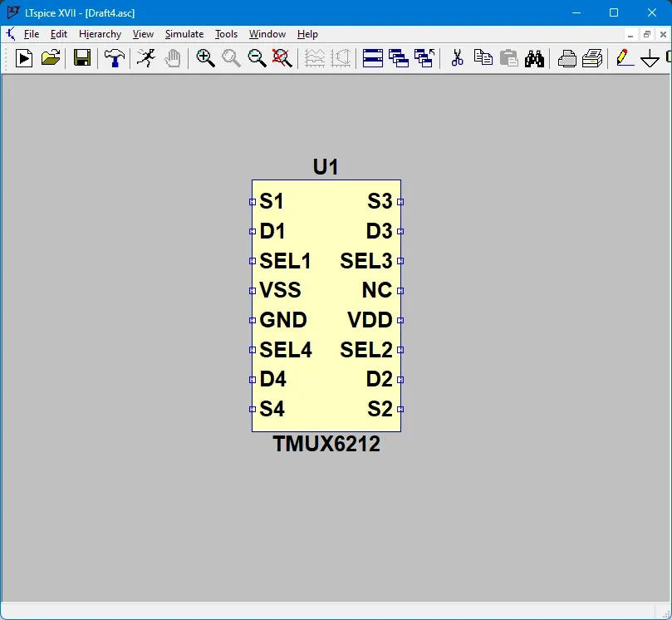Screen dimensions: 672x620
Task: Open Find with the binoculars icon
Action: tap(534, 59)
